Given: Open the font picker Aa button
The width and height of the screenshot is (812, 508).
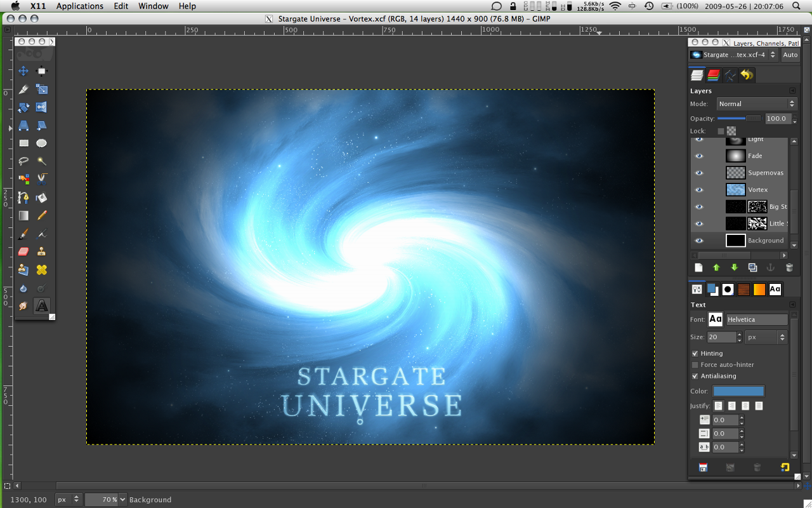Looking at the screenshot, I should tap(716, 319).
